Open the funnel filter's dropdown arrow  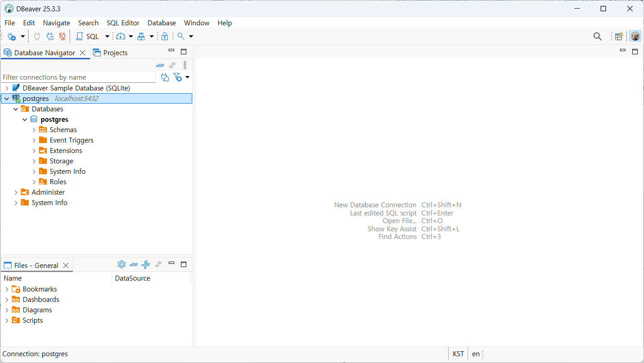(187, 77)
